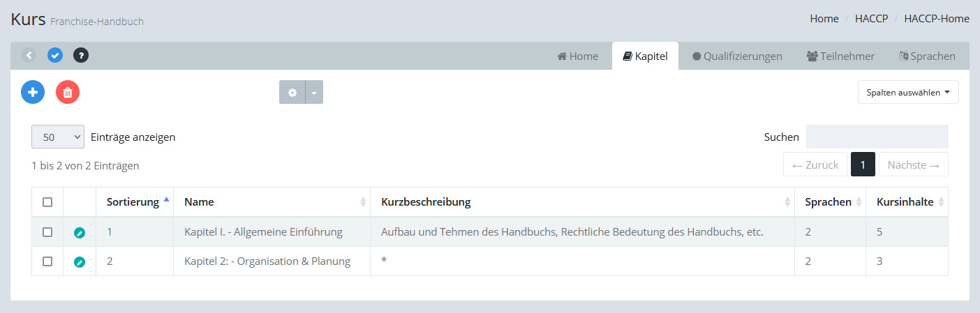Open the entries-per-page dropdown showing 50
This screenshot has width=980, height=313.
pos(57,137)
